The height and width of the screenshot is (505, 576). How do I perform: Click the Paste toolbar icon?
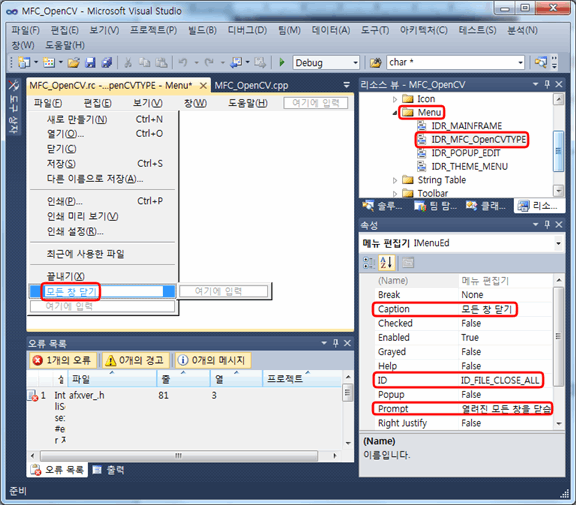pyautogui.click(x=161, y=63)
